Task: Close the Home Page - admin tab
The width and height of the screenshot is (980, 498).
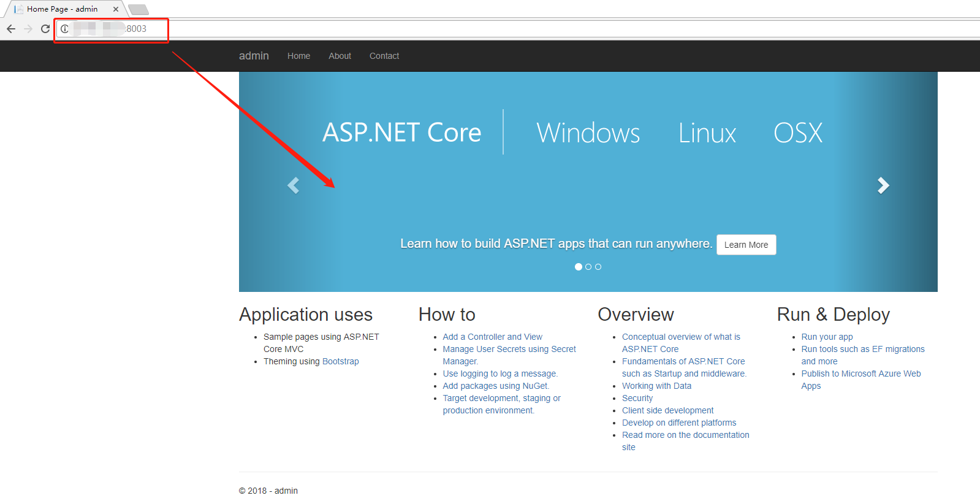Action: tap(116, 9)
